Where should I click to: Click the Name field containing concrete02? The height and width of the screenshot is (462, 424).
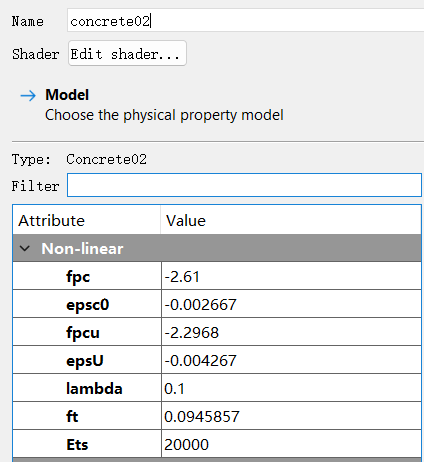click(x=245, y=21)
